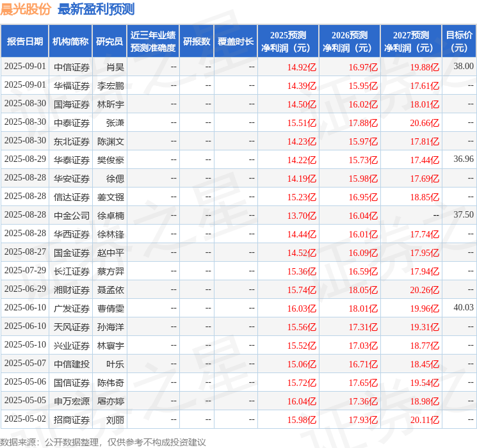Click the date 2025-07-29
The height and width of the screenshot is (448, 477).
click(x=25, y=270)
